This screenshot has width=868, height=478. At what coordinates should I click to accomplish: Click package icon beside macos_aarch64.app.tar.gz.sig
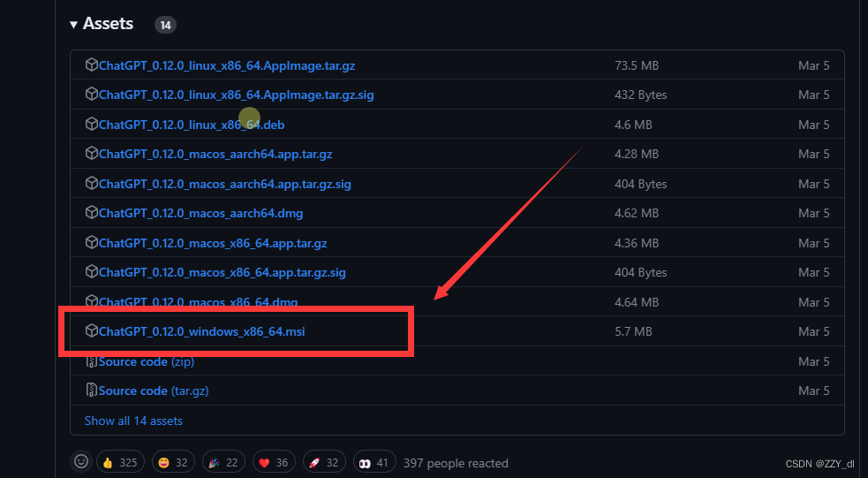tap(91, 183)
